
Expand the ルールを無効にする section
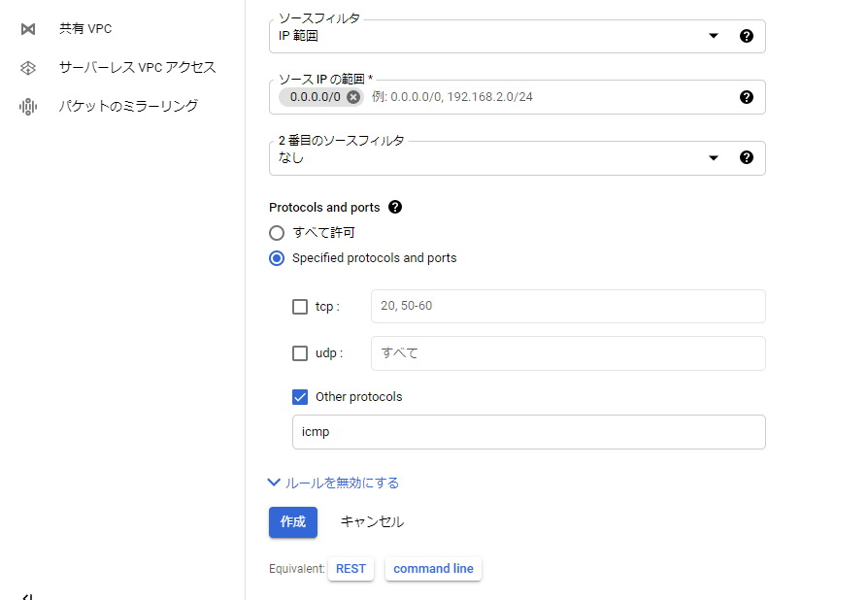point(334,483)
